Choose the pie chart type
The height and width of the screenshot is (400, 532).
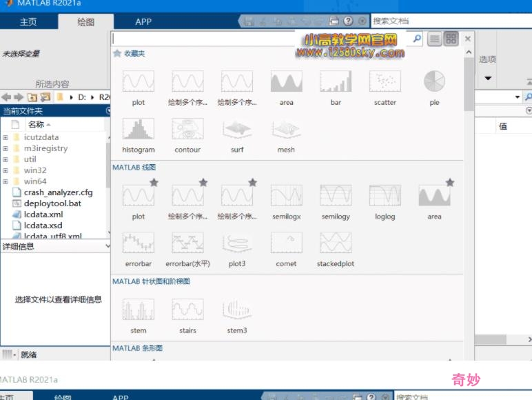tap(434, 88)
